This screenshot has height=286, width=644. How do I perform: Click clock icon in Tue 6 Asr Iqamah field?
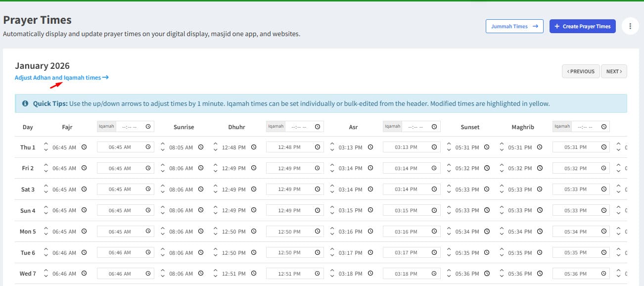coord(434,252)
